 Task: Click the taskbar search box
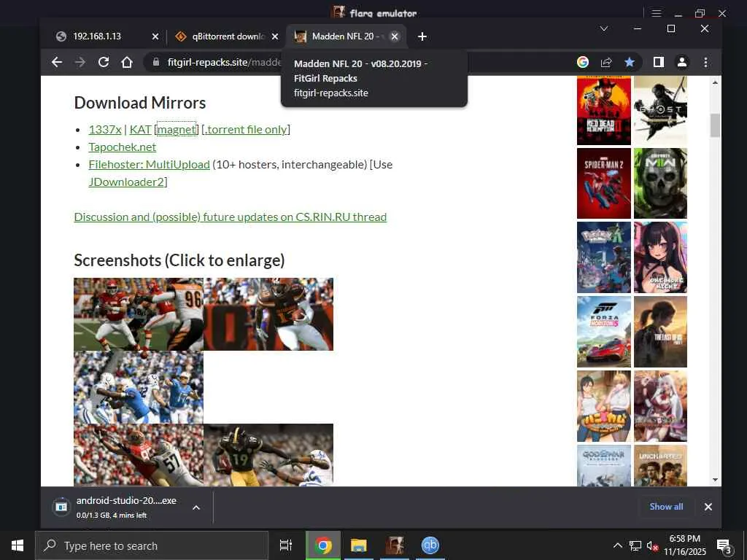(x=152, y=545)
